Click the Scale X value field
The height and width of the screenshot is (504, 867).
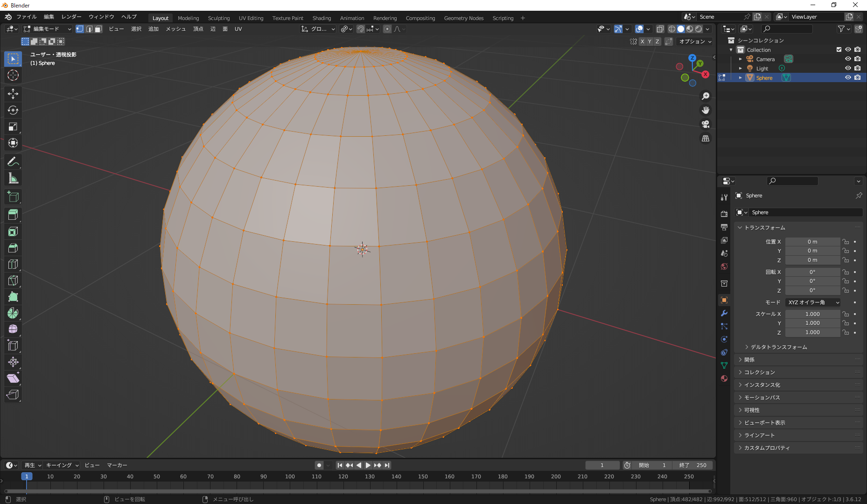tap(812, 314)
